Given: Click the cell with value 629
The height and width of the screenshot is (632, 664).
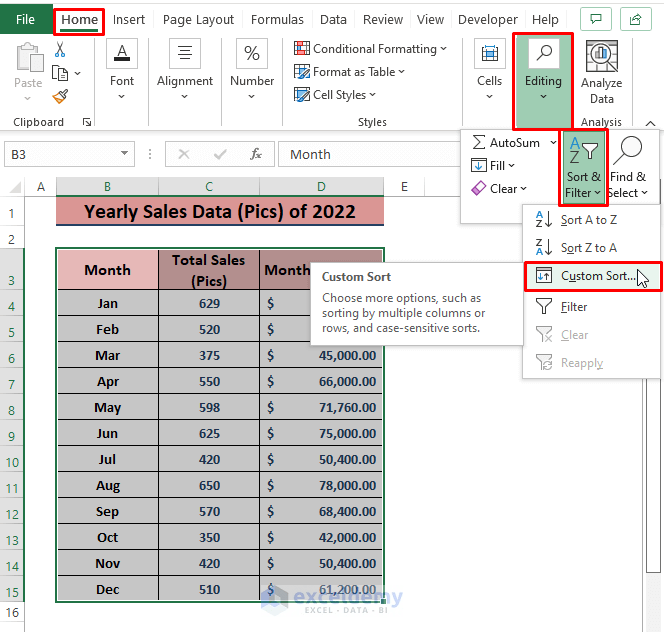Looking at the screenshot, I should click(209, 303).
